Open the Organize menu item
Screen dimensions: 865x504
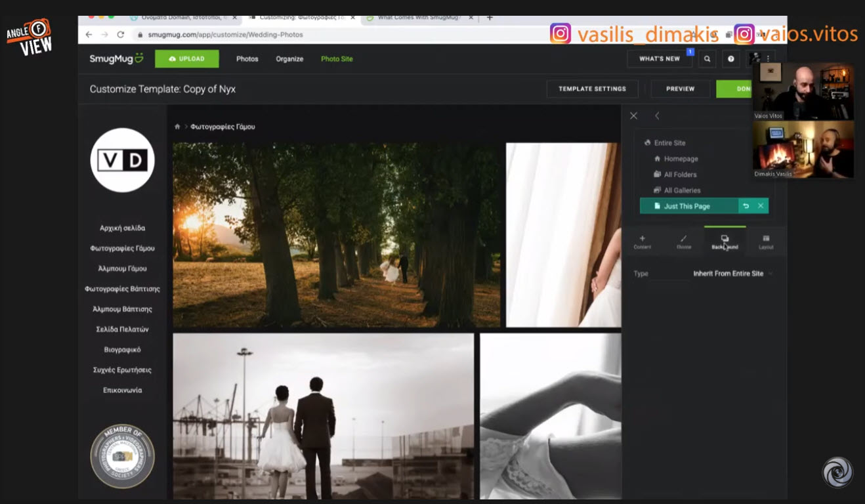coord(289,59)
